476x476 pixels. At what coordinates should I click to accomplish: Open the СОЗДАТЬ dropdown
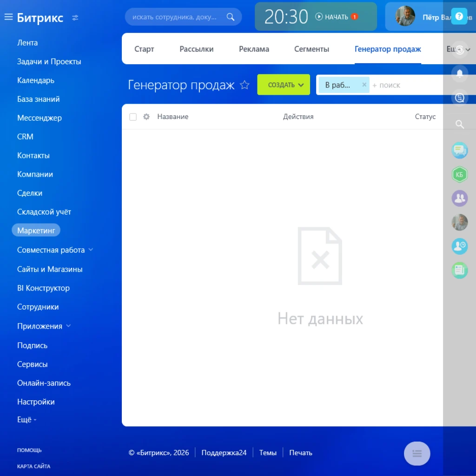(284, 85)
